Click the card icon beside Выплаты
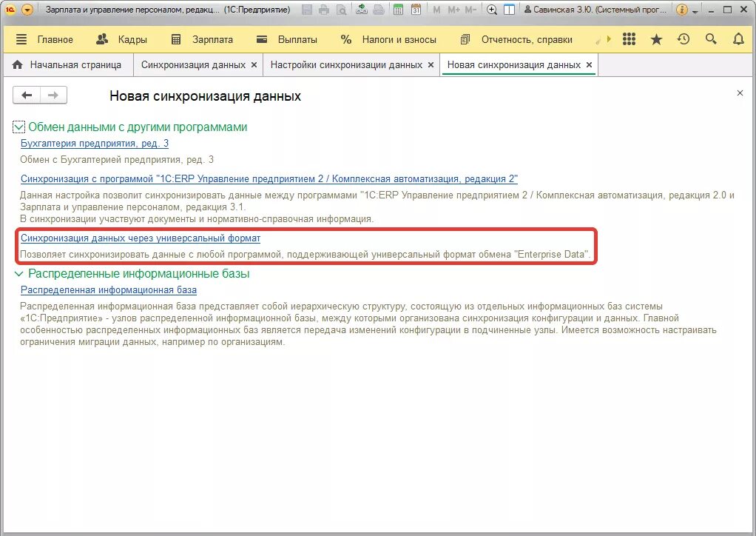 [x=262, y=39]
